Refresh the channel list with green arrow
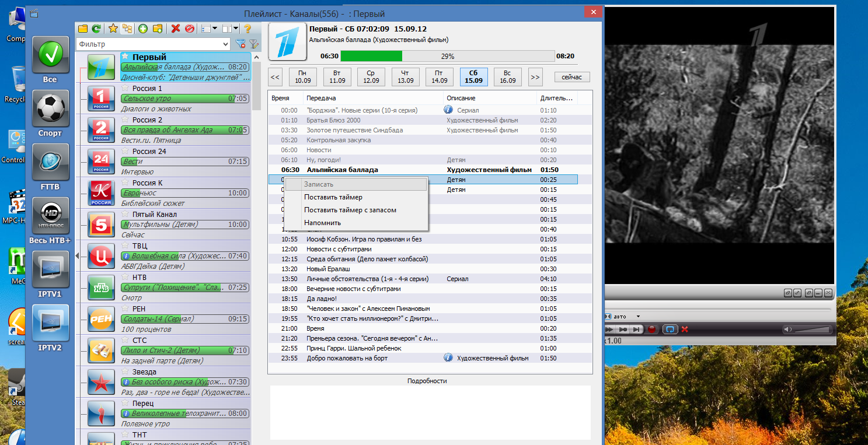The width and height of the screenshot is (868, 445). (96, 28)
